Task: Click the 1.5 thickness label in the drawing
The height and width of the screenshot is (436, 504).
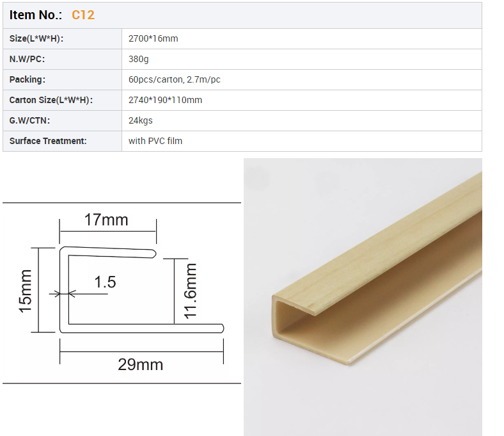Action: [105, 282]
